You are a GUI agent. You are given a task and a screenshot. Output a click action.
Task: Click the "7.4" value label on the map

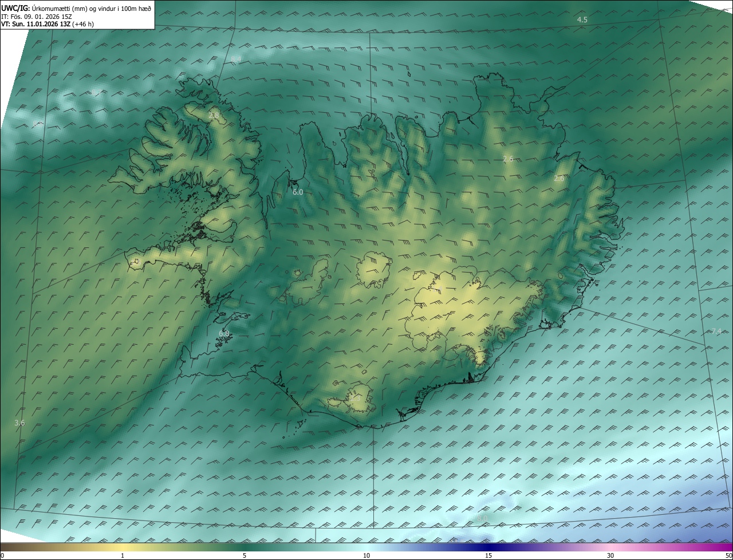[x=717, y=331]
